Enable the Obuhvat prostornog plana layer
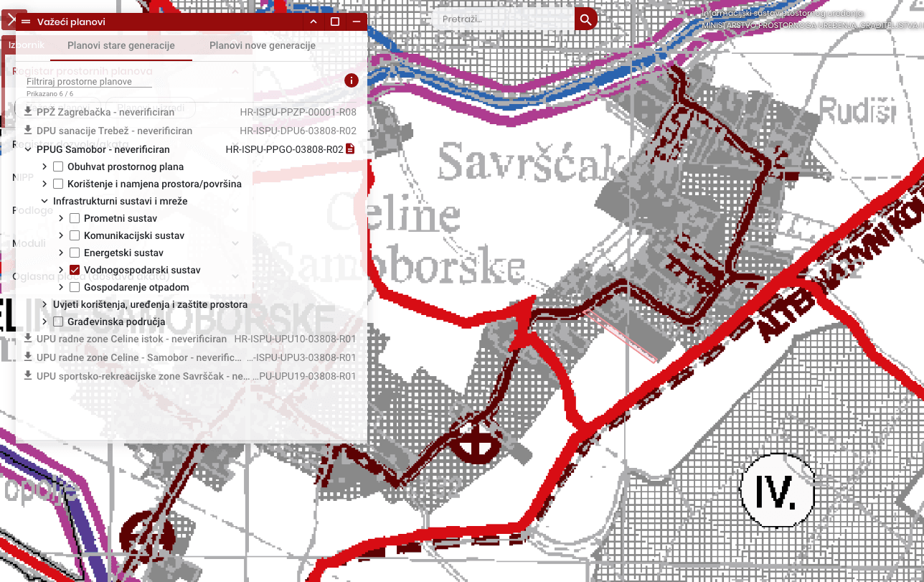Screen dimensions: 924x582 (59, 166)
